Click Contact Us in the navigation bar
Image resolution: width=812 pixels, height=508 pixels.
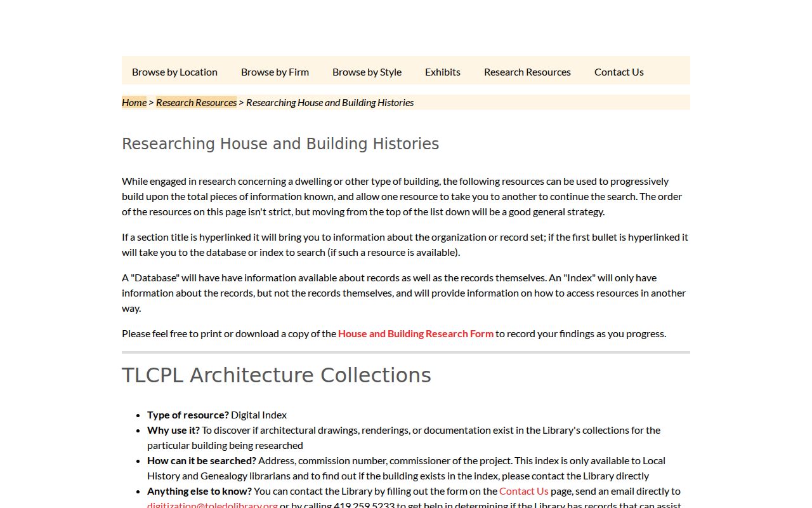(x=619, y=72)
